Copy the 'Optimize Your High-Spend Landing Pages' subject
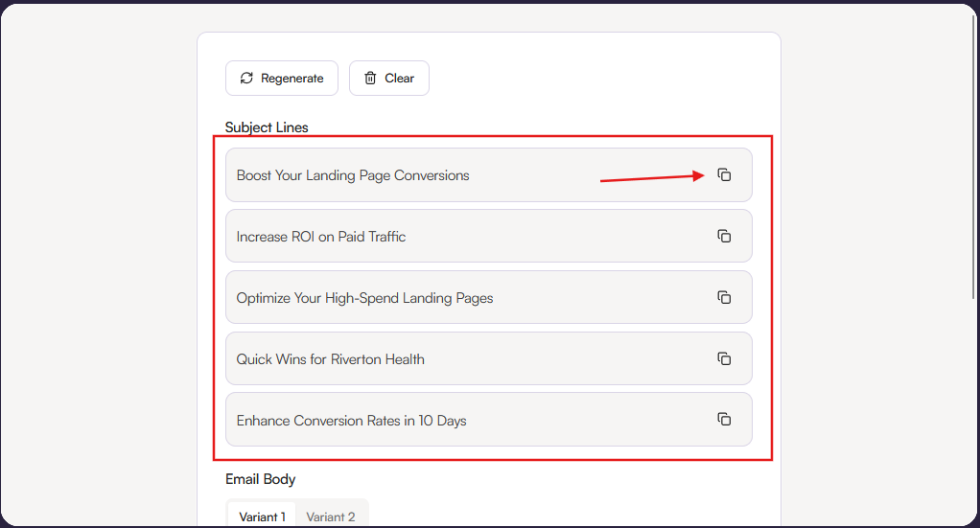The image size is (980, 528). [x=724, y=297]
